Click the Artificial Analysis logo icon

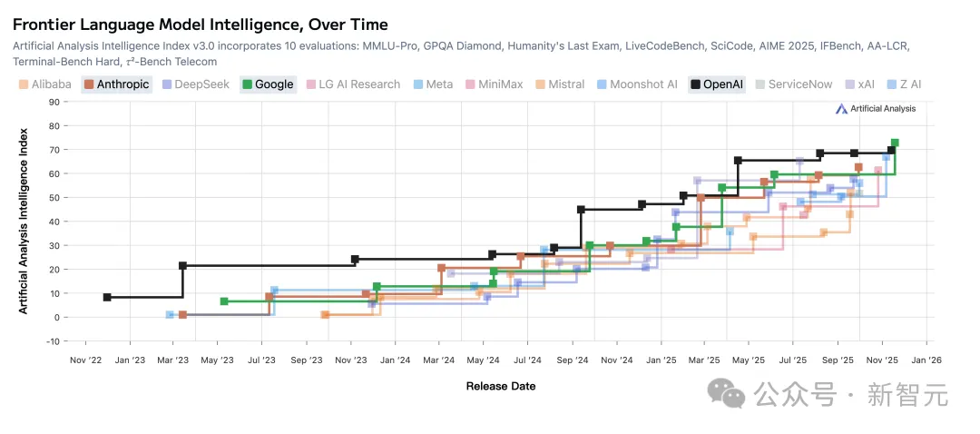click(841, 108)
